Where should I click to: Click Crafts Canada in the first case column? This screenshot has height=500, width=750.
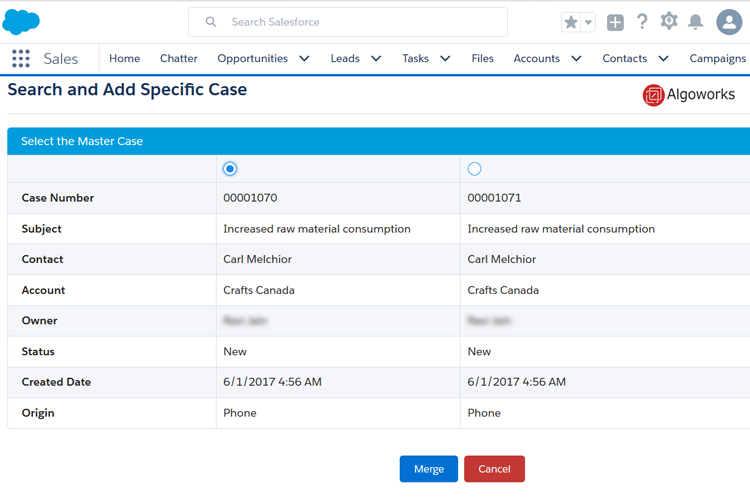(259, 290)
